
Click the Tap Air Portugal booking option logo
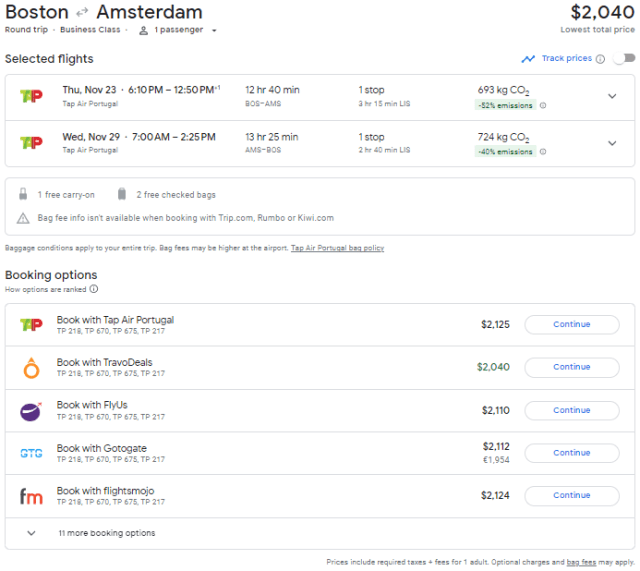31,325
